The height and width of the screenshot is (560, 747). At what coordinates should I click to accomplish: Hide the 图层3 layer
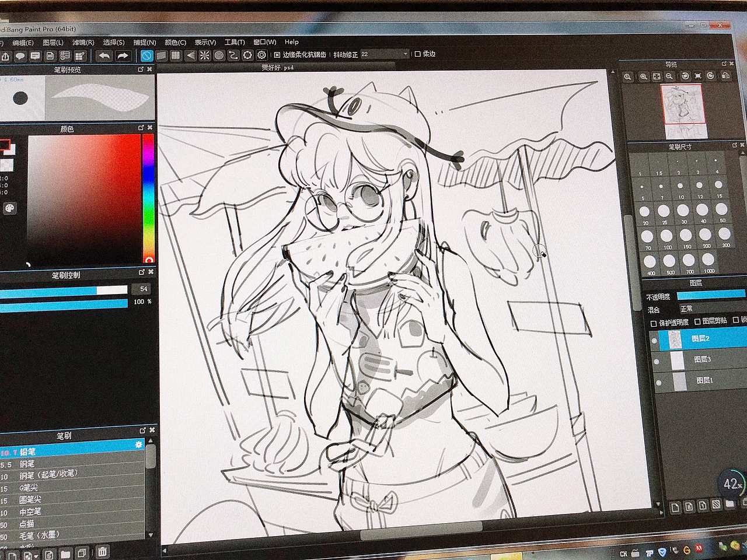point(657,362)
